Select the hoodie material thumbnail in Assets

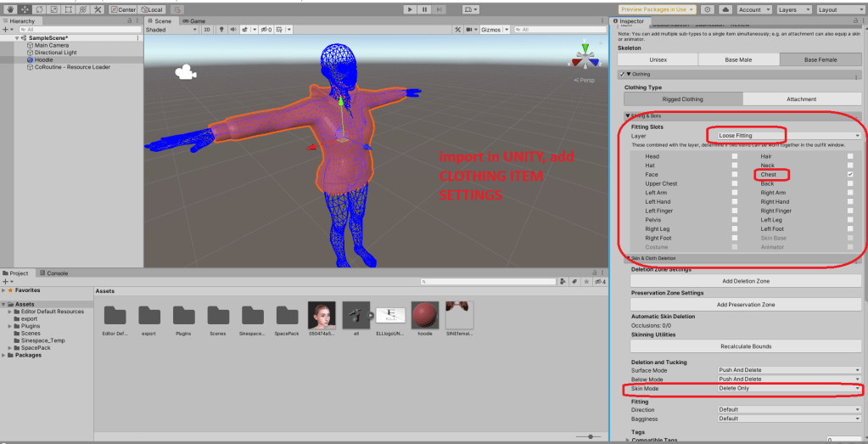[425, 316]
